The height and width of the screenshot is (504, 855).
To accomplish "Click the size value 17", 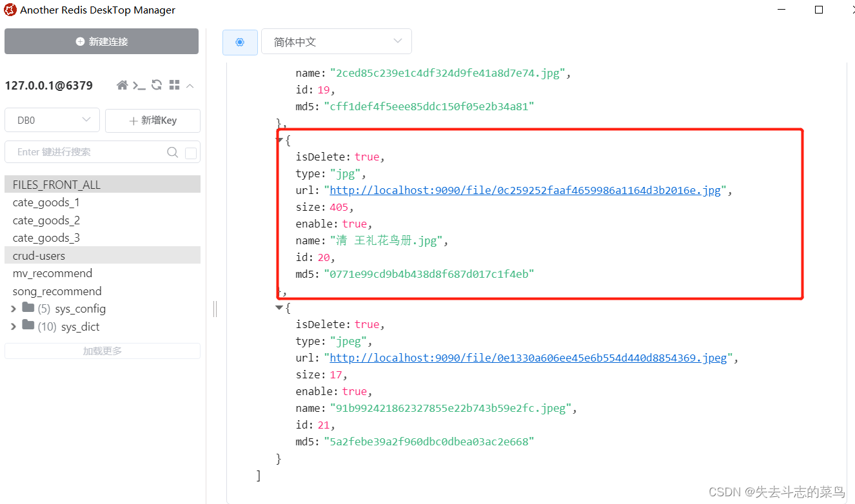I will tap(336, 374).
